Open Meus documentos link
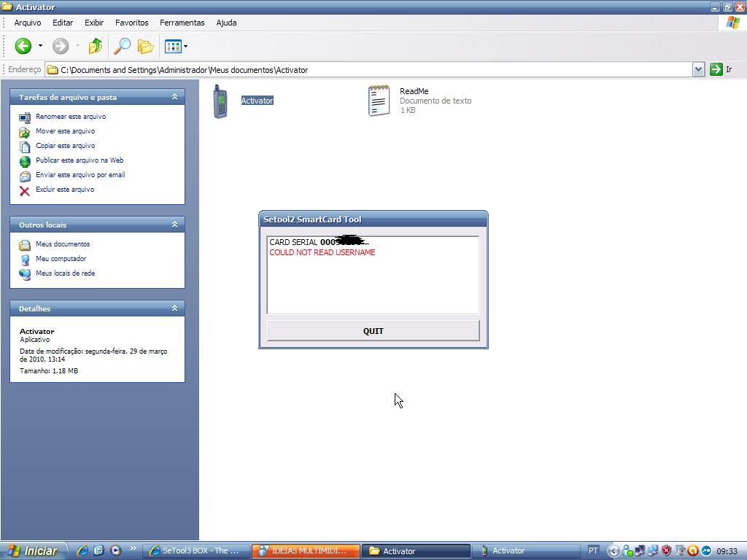The height and width of the screenshot is (560, 747). (63, 244)
